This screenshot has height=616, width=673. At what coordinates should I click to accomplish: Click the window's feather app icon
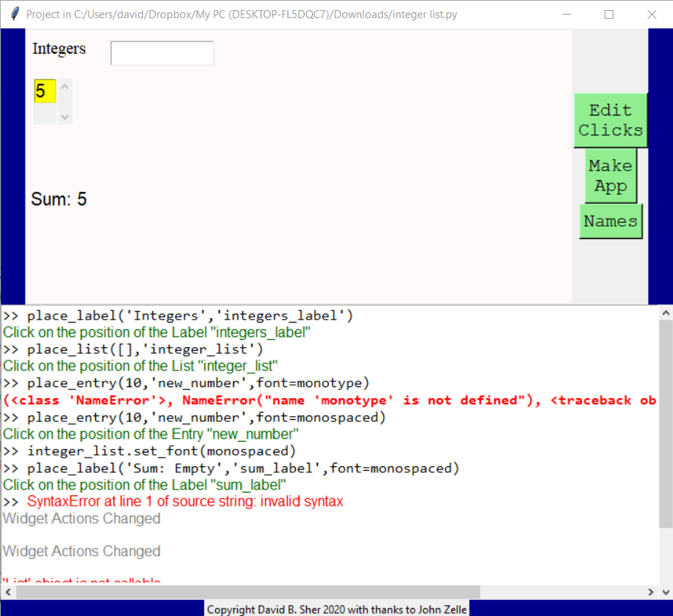15,14
